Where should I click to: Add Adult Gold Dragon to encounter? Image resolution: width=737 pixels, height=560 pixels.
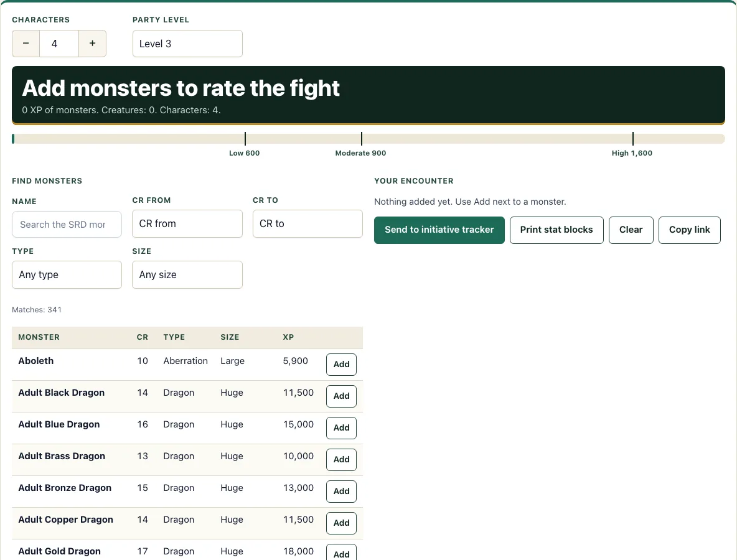[x=341, y=553]
